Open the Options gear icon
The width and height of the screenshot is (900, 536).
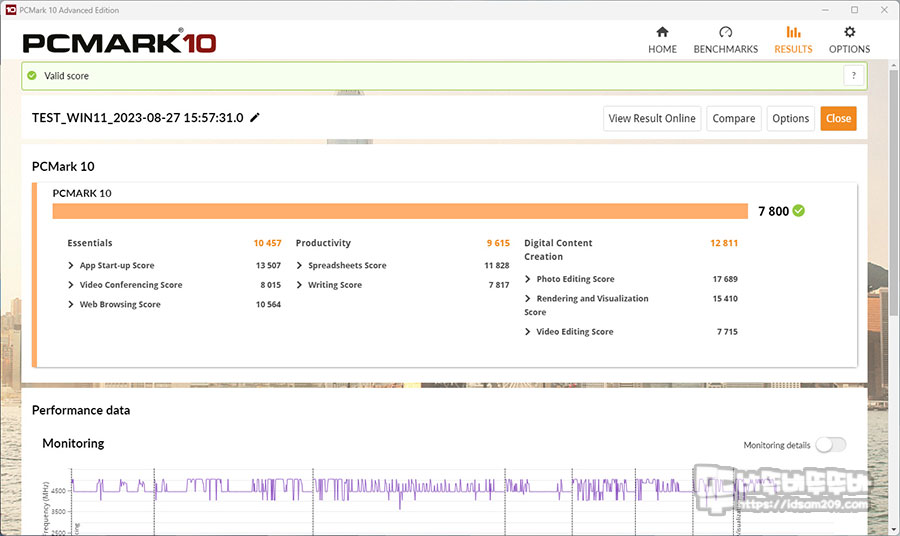[849, 32]
